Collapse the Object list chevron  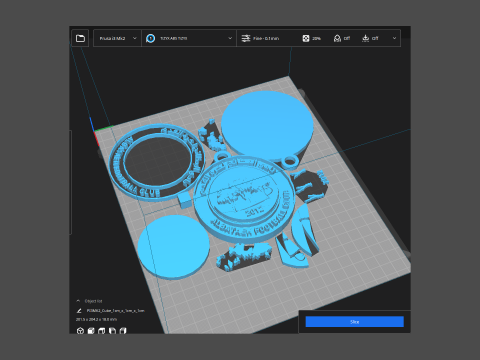click(78, 301)
